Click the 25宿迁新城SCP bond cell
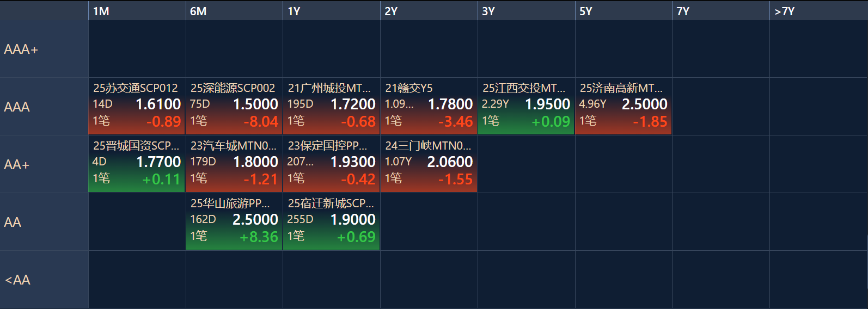Image resolution: width=868 pixels, height=309 pixels. coord(331,221)
